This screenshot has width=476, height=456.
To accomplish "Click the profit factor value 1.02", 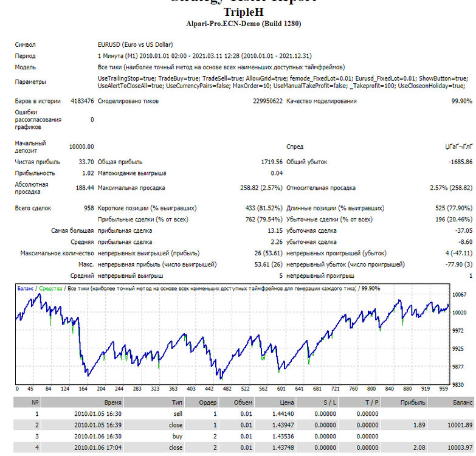I will pos(88,173).
